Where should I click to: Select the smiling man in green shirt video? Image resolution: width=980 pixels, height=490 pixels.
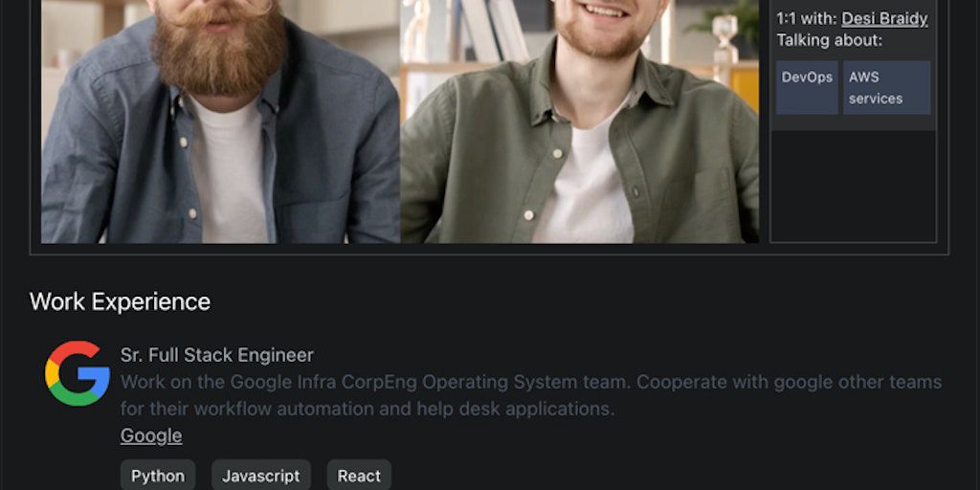coord(579,122)
